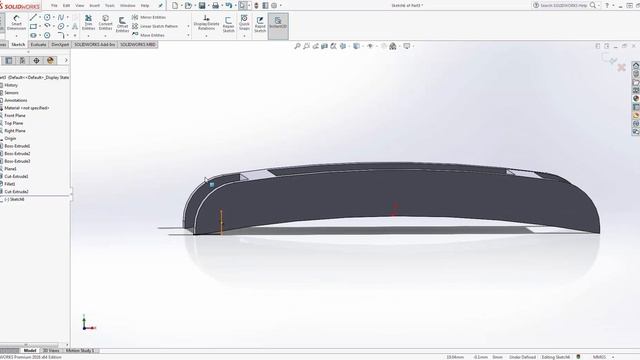Cancel sketch with red X corner icon
The height and width of the screenshot is (360, 640).
pos(621,67)
